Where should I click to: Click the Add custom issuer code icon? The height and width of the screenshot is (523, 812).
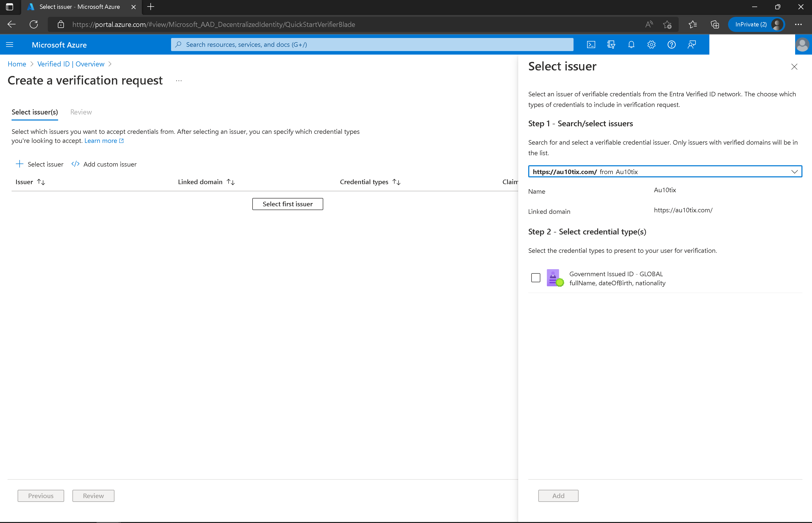pos(75,164)
